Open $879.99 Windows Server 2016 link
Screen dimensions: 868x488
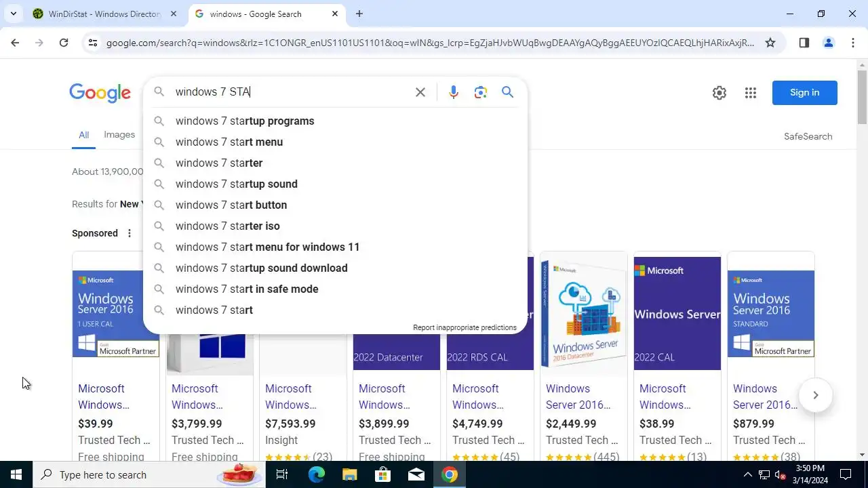click(766, 396)
